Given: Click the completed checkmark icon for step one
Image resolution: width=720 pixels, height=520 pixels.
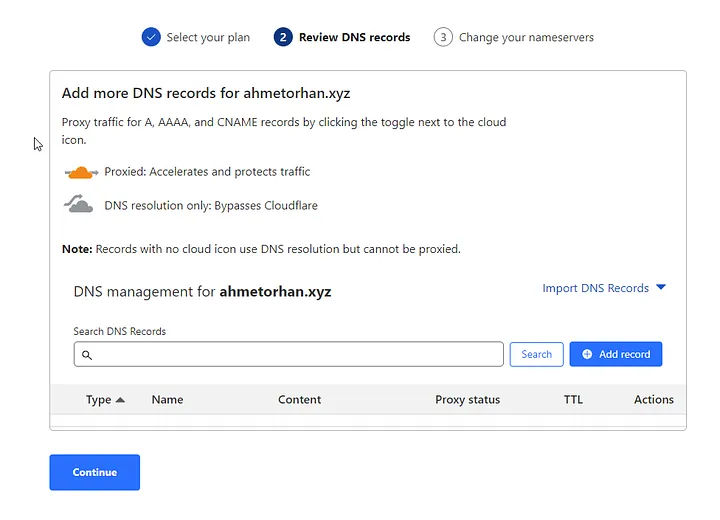Looking at the screenshot, I should pyautogui.click(x=151, y=37).
